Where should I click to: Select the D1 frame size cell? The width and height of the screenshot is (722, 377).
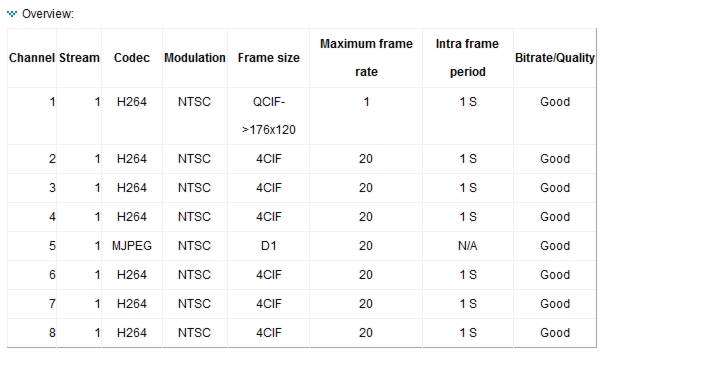268,246
